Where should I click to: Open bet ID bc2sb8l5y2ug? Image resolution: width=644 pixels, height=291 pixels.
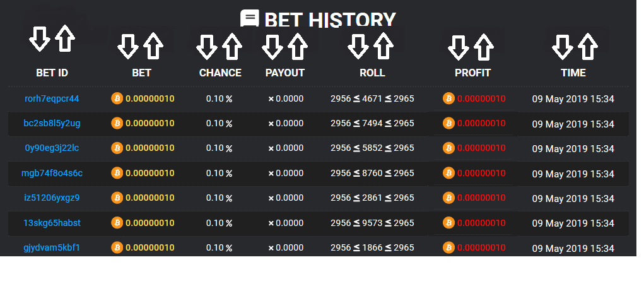52,123
